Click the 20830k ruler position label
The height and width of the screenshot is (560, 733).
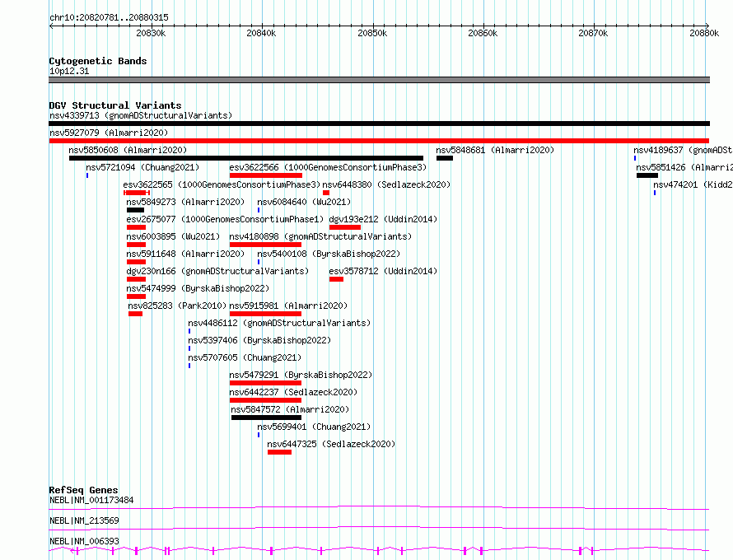(x=151, y=33)
